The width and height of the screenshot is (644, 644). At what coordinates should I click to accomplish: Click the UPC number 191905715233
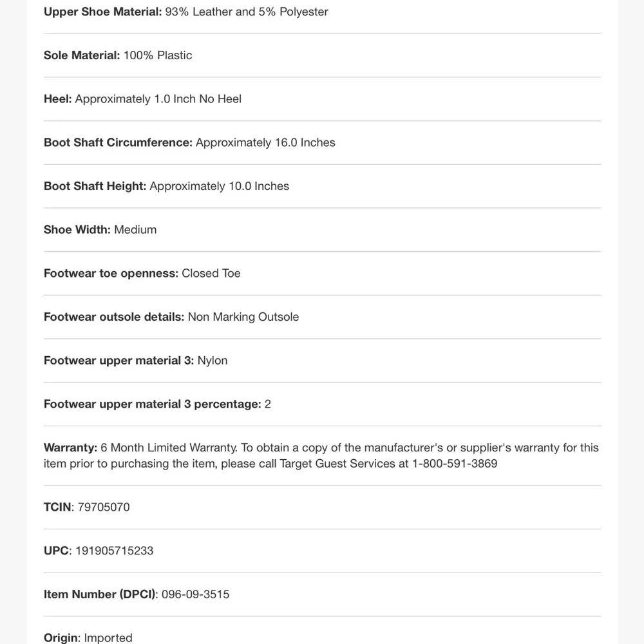[114, 551]
